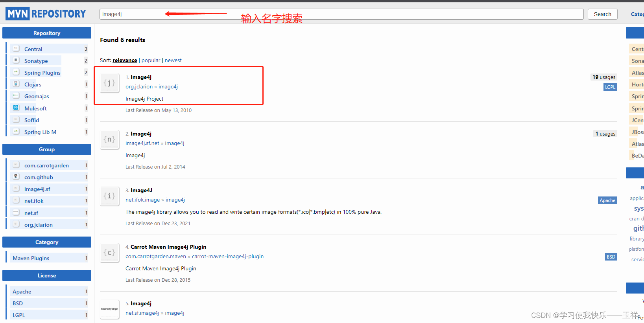
Task: Sort results by relevance
Action: point(125,60)
